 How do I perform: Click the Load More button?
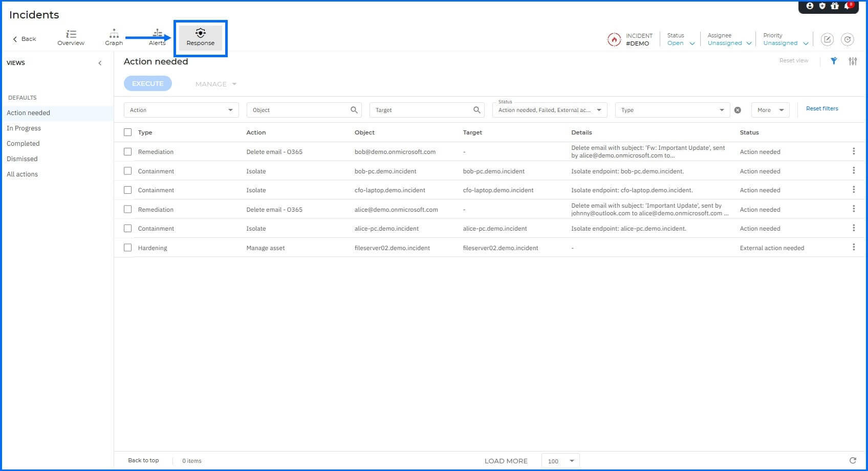(506, 461)
